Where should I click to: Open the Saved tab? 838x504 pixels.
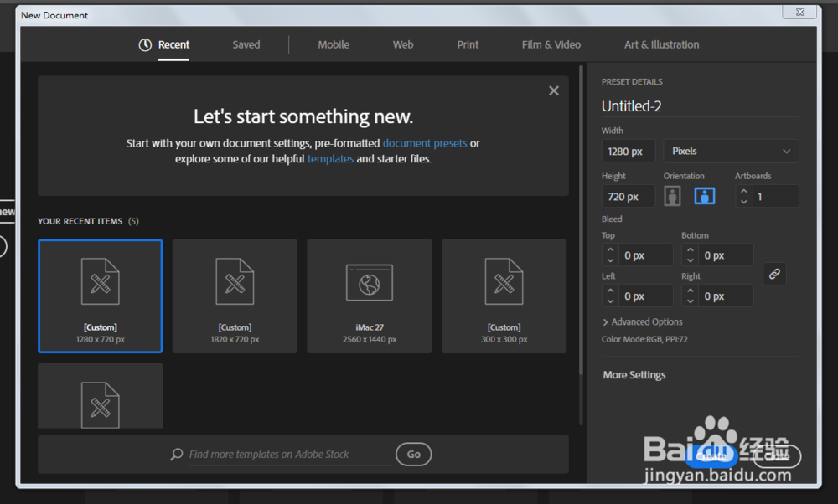[x=246, y=45]
